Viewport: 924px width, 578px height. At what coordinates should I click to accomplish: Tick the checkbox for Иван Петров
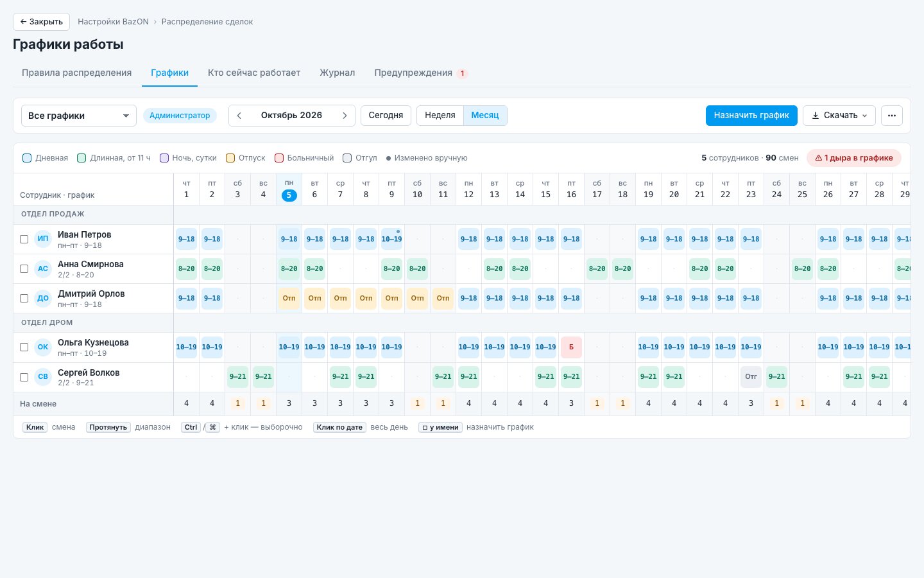tap(24, 239)
